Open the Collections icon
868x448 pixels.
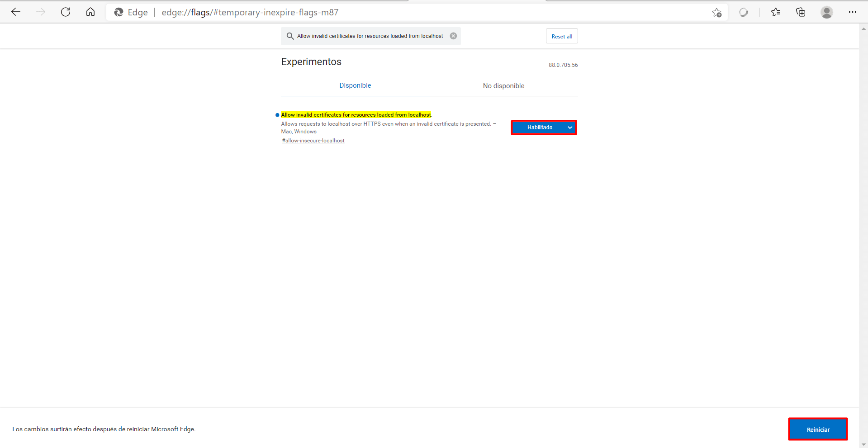(x=801, y=12)
